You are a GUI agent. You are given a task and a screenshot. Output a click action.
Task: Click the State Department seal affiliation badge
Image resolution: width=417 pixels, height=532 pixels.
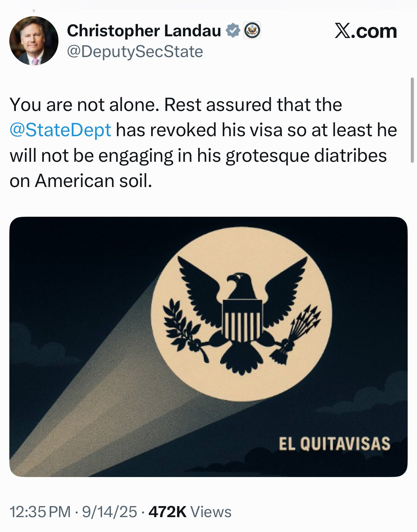click(x=252, y=31)
